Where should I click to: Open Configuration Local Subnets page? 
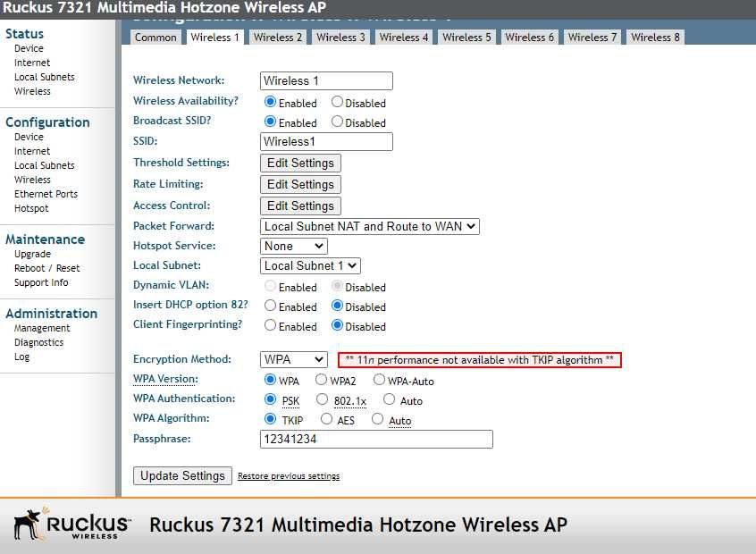(x=45, y=165)
